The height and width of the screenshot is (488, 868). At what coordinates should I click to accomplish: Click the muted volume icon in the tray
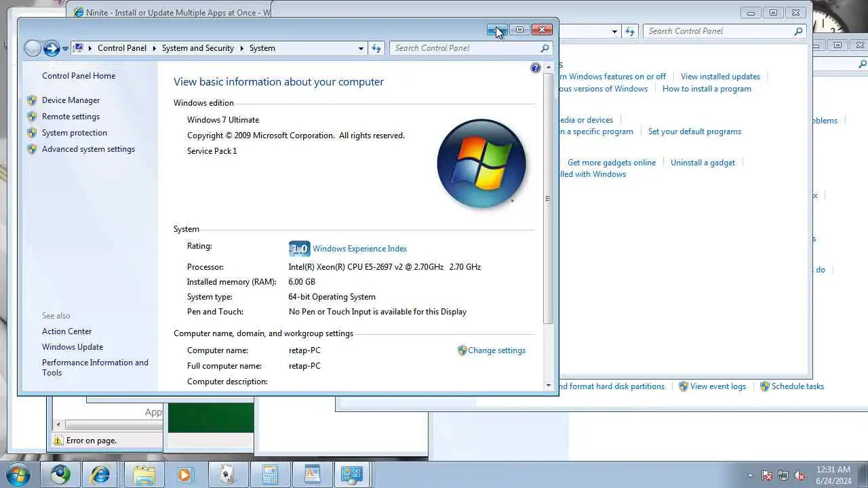point(800,475)
